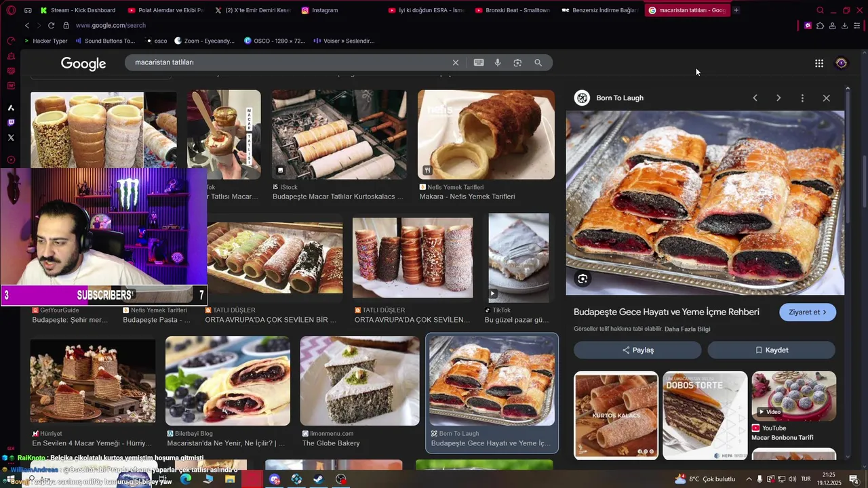Open the on-screen keyboard input tool
868x488 pixels.
coord(479,62)
